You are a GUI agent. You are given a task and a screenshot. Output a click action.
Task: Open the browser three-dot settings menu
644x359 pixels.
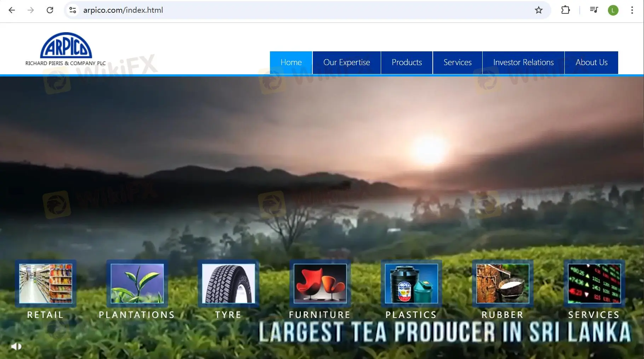click(x=632, y=10)
